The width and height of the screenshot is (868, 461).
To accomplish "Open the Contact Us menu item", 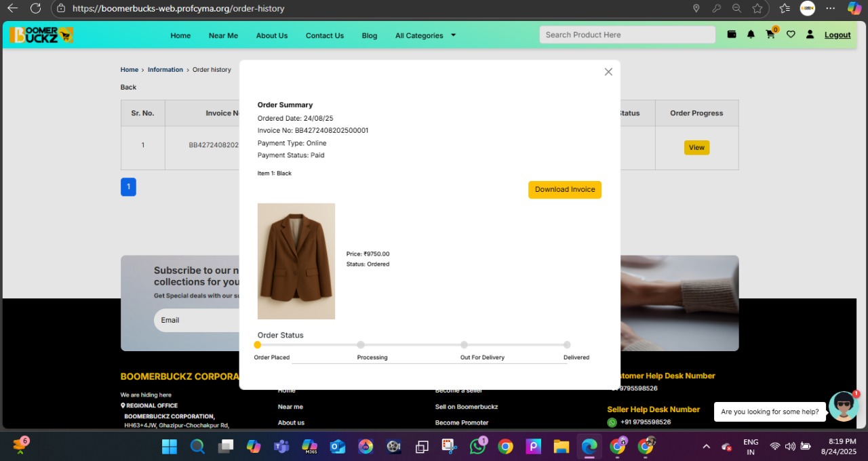I will coord(324,35).
